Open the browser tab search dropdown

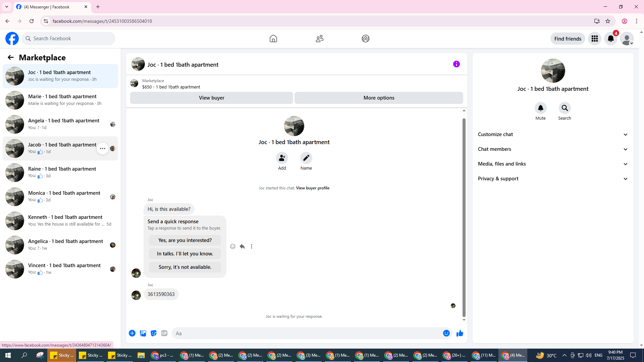click(x=7, y=7)
